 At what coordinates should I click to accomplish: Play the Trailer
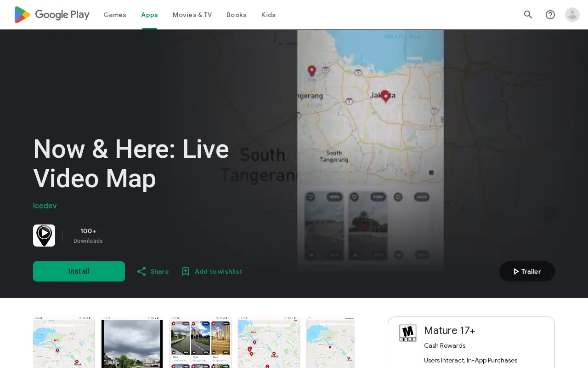527,271
